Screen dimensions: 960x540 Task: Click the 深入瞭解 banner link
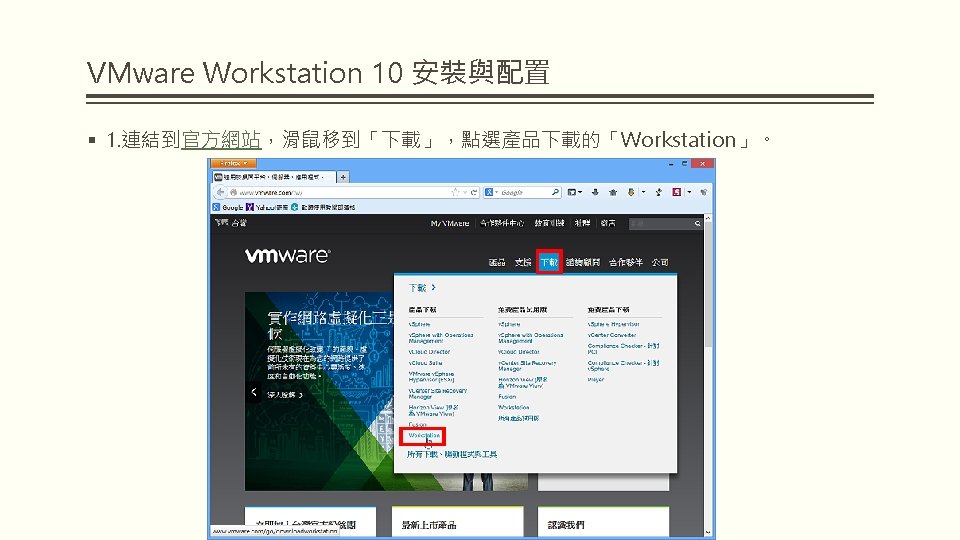285,396
